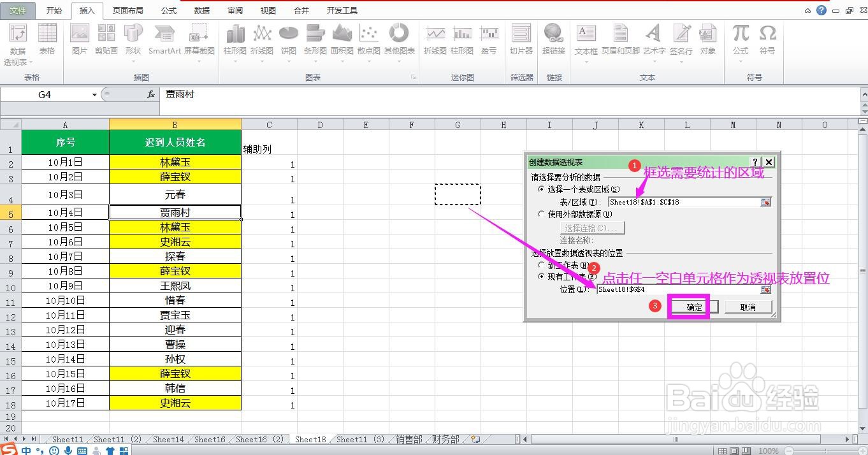Insert a Column chart (柱形图)
868x455 pixels.
click(235, 43)
